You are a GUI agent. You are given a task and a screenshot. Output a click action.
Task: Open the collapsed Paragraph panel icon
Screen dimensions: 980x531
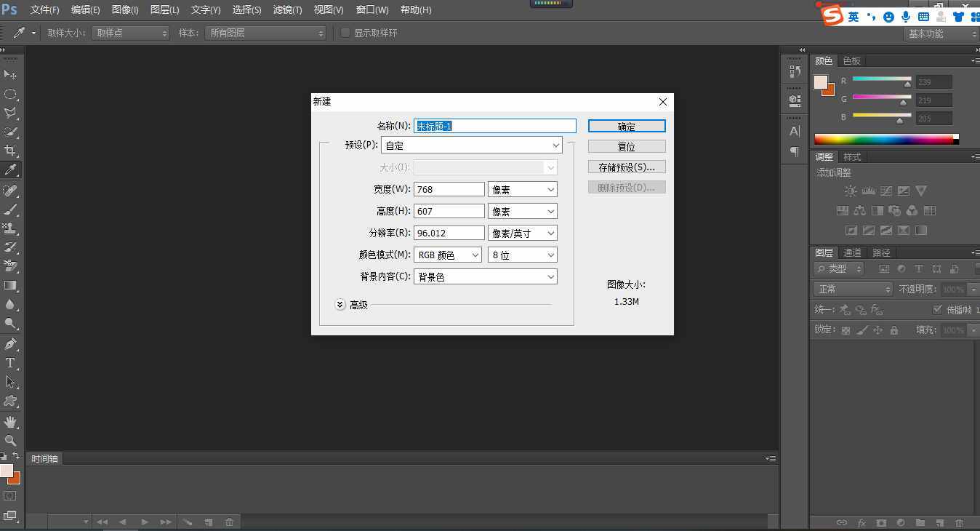coord(794,152)
